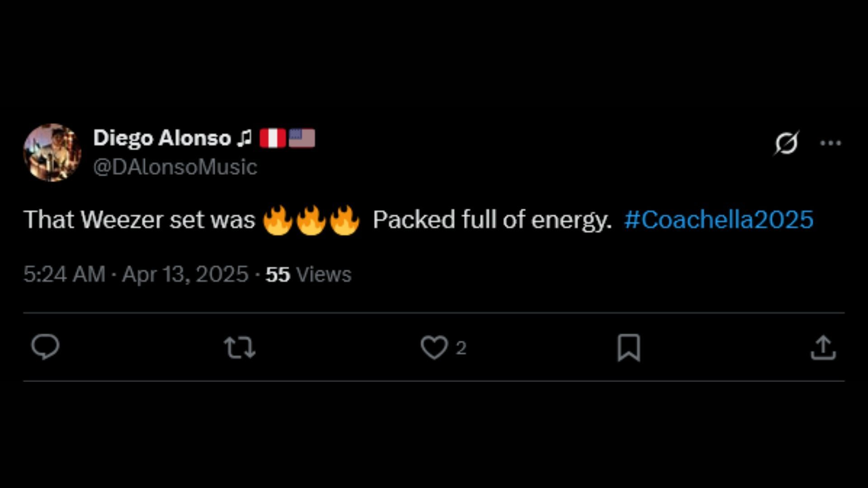Click the like count number 2

point(461,348)
